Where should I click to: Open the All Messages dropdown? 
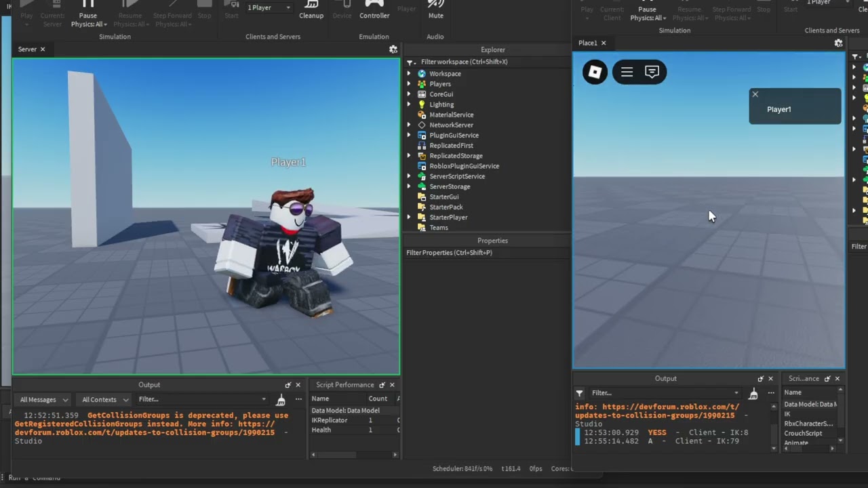(43, 400)
